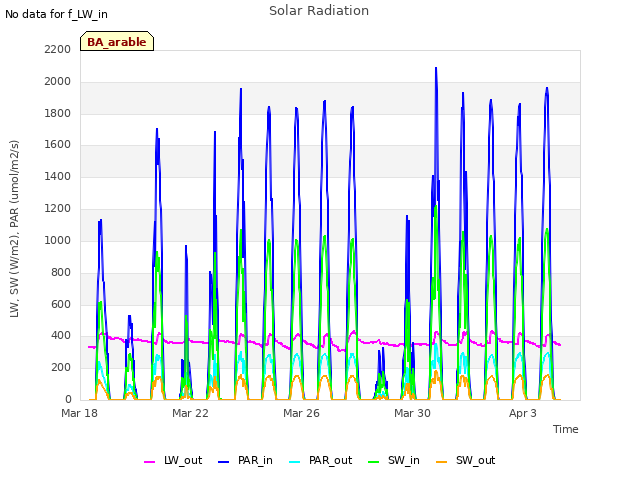The image size is (640, 480).
Task: Click the blue PAR_in legend swatch
Action: coord(224,462)
